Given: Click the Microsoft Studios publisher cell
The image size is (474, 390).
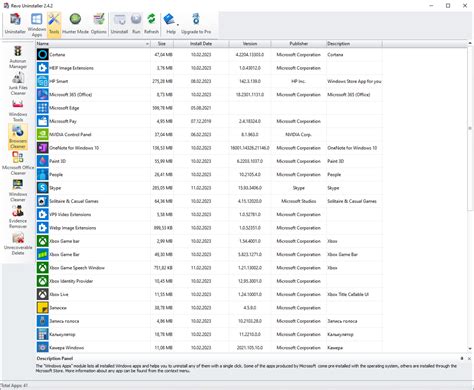Looking at the screenshot, I should (299, 201).
